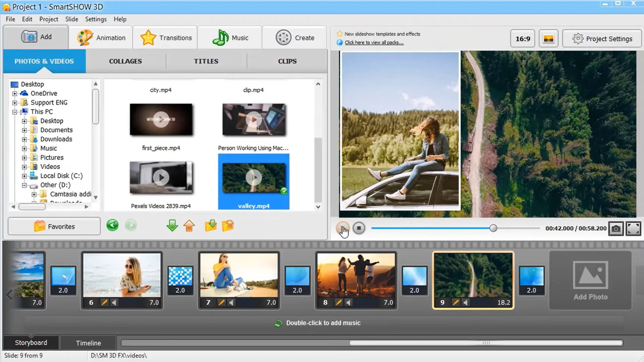Expand the Downloads folder node
The height and width of the screenshot is (362, 644).
pos(24,139)
